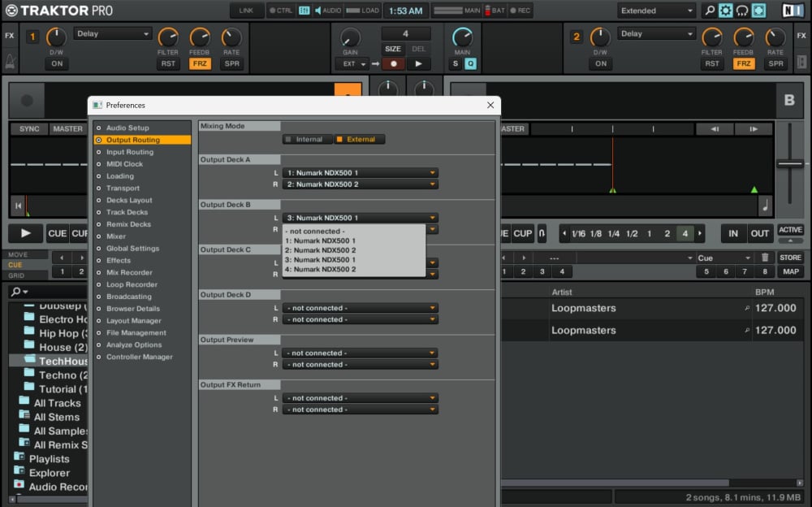
Task: Click the MAP button
Action: (x=790, y=271)
